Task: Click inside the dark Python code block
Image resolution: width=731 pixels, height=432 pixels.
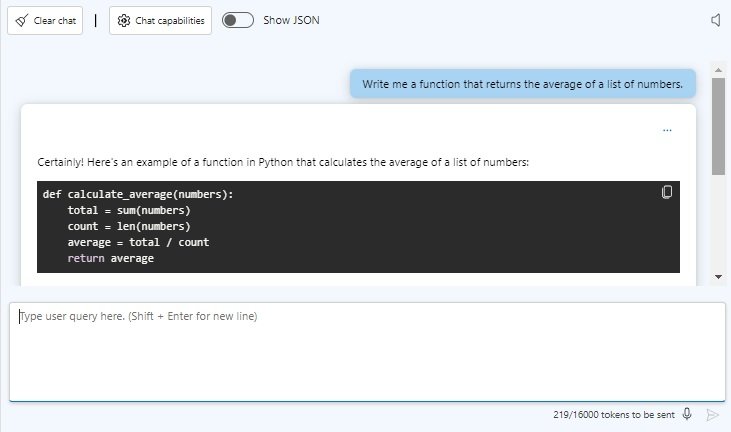Action: click(358, 227)
